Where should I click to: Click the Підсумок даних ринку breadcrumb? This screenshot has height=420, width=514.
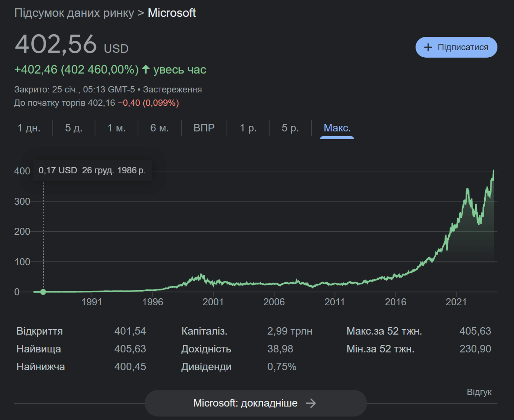pyautogui.click(x=74, y=13)
